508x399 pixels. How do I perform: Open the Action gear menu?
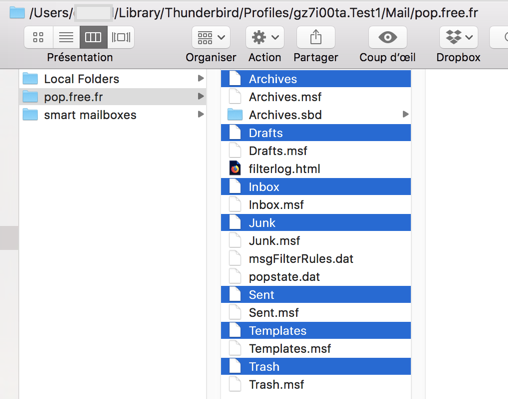265,37
